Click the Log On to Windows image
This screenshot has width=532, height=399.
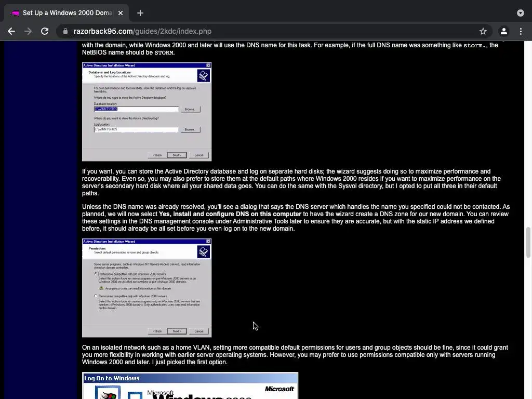click(x=190, y=385)
